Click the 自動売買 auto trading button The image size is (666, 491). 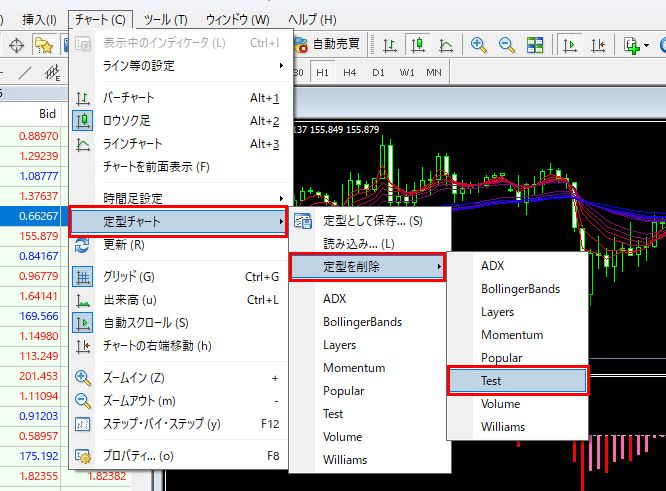click(x=327, y=44)
